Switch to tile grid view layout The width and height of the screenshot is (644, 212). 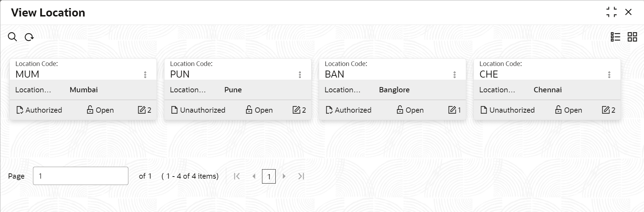point(632,37)
